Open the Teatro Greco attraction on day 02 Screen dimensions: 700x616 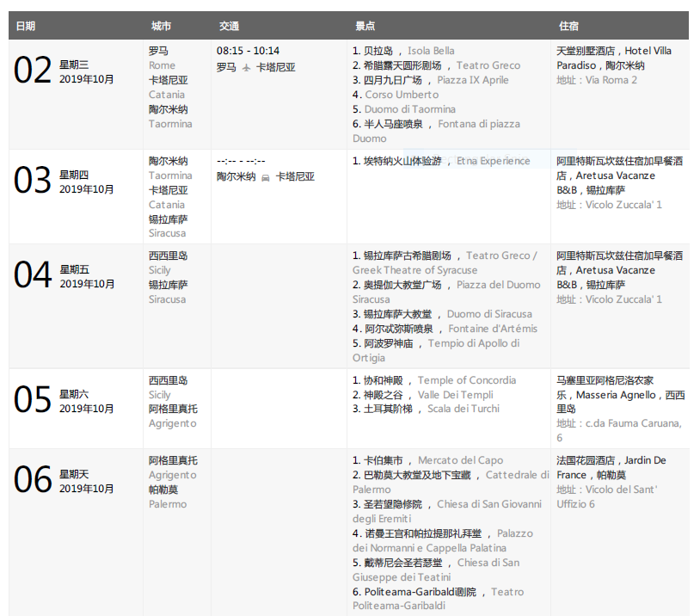coord(488,65)
